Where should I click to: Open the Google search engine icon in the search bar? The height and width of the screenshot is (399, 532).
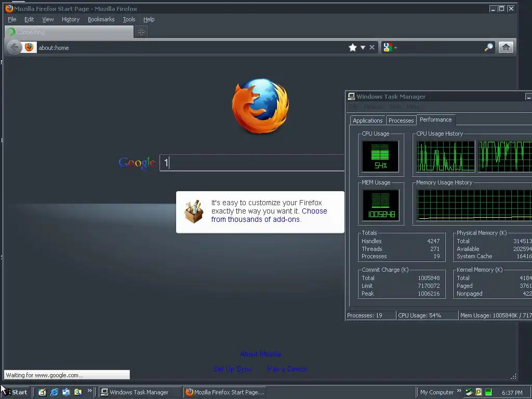click(387, 47)
